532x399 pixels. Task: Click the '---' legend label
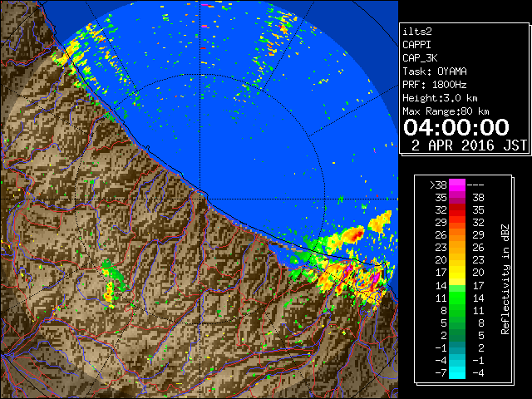(475, 185)
